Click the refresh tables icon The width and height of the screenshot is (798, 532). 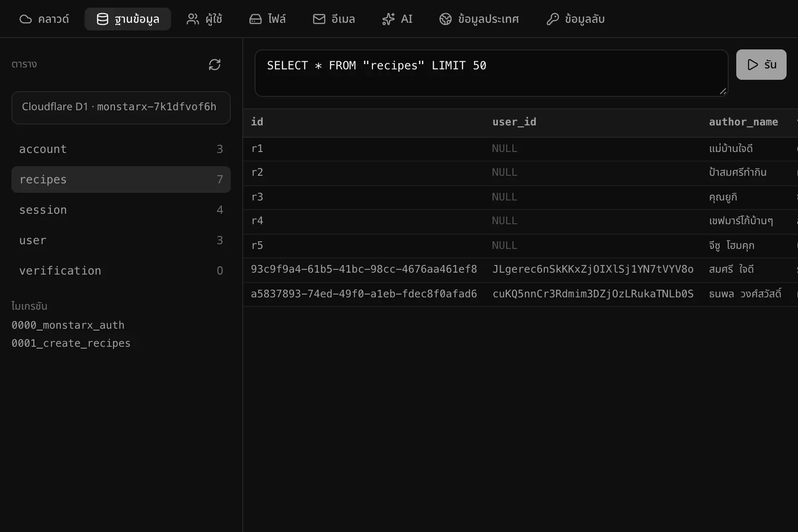pyautogui.click(x=215, y=65)
